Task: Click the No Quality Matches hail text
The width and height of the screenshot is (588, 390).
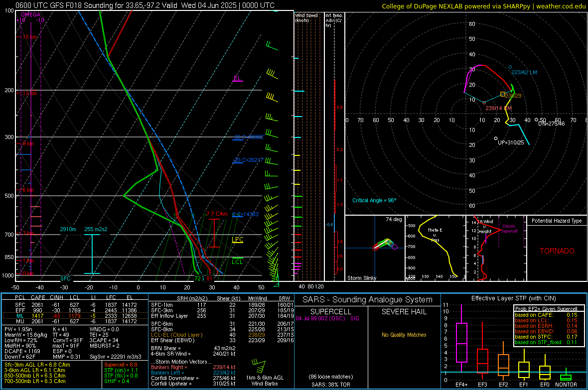Action: (404, 335)
